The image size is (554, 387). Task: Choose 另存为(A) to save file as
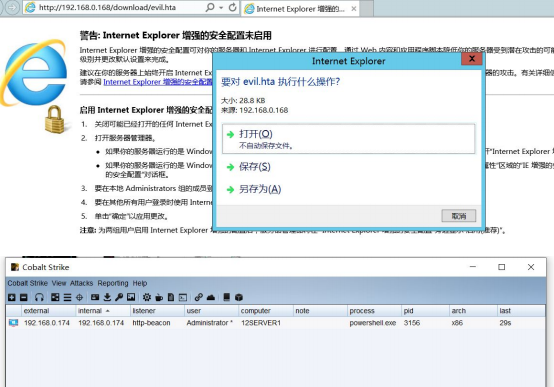click(x=260, y=189)
